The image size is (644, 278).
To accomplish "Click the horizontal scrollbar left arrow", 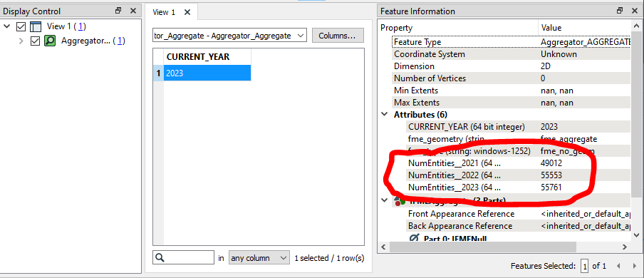I will click(383, 247).
